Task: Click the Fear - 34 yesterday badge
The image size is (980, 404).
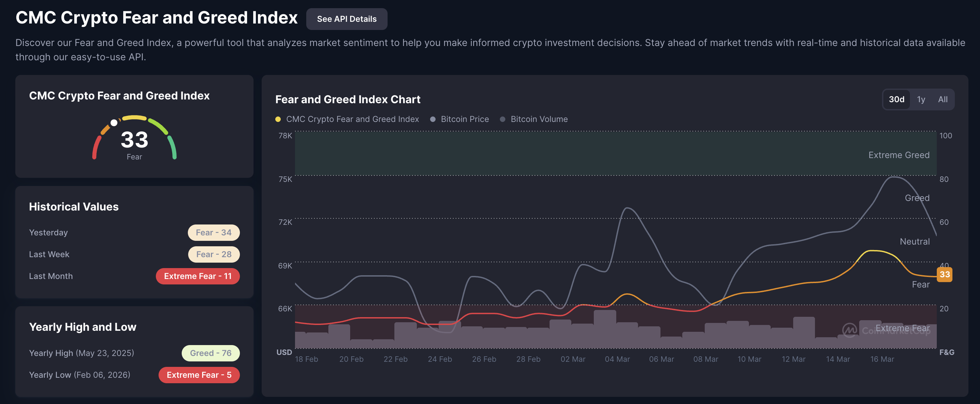Action: click(x=213, y=233)
